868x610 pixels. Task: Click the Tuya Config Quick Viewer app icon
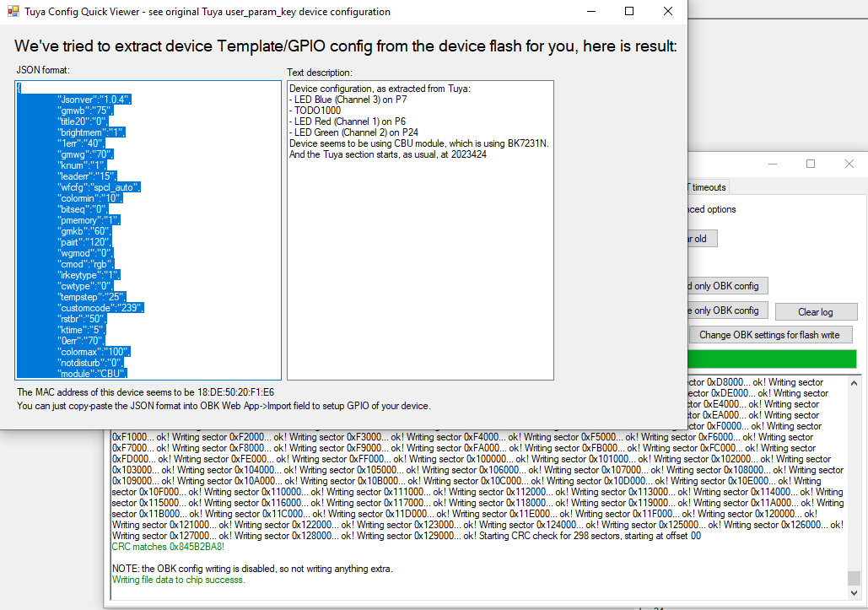pos(13,11)
